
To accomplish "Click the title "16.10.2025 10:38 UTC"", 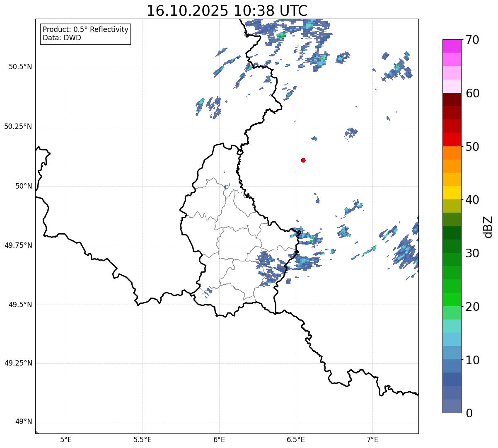I will [x=227, y=11].
